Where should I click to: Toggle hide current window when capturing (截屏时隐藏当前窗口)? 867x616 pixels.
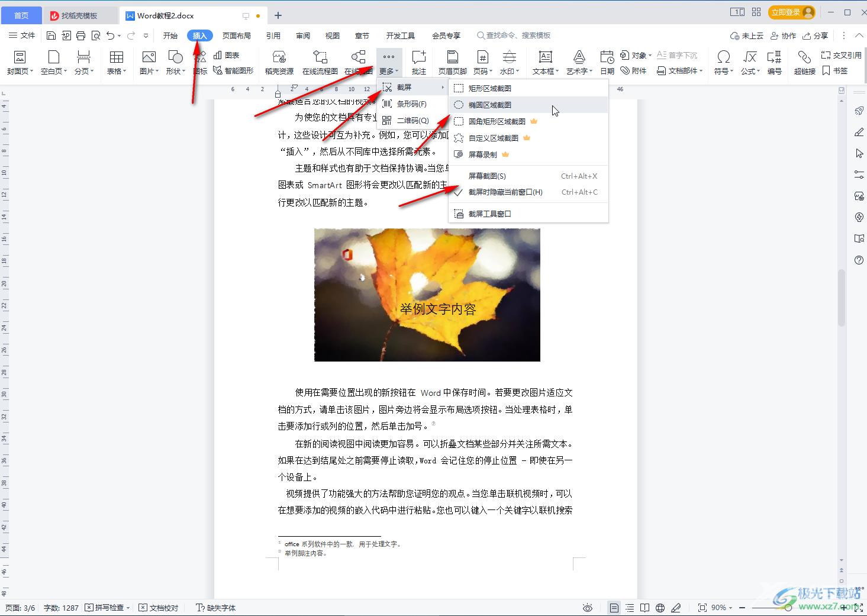tap(528, 192)
